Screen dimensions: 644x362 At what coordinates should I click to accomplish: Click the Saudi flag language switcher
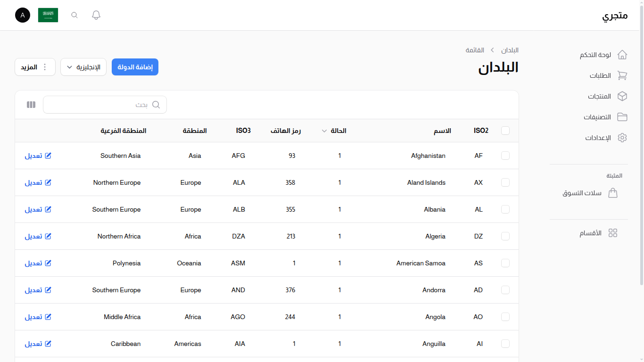(x=48, y=15)
